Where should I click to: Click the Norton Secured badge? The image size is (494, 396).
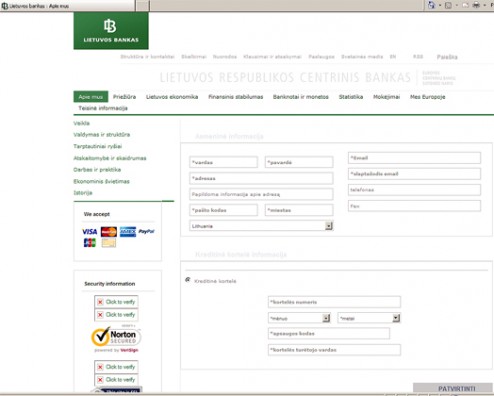click(x=116, y=337)
